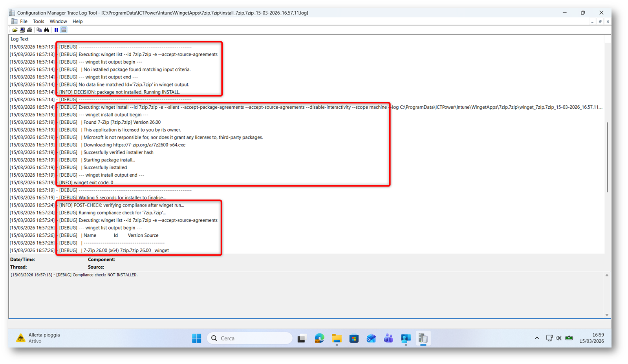Click the CMTrace taskbar icon

[423, 338]
